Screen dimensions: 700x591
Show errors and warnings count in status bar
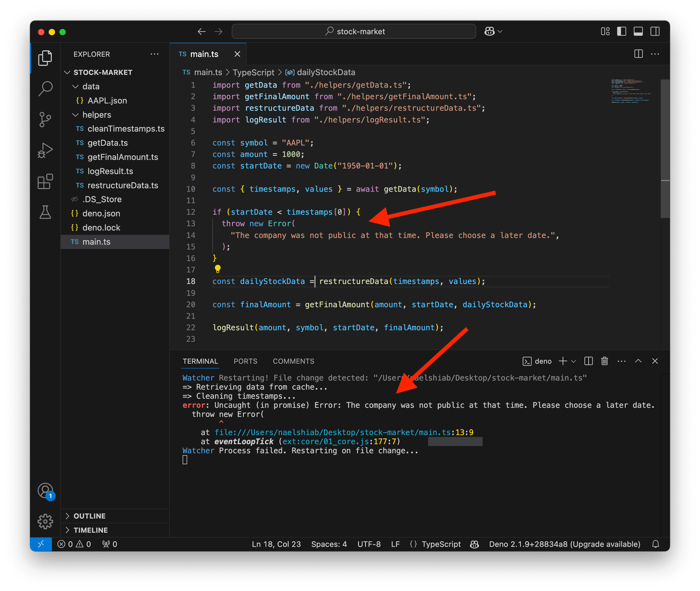pos(74,544)
